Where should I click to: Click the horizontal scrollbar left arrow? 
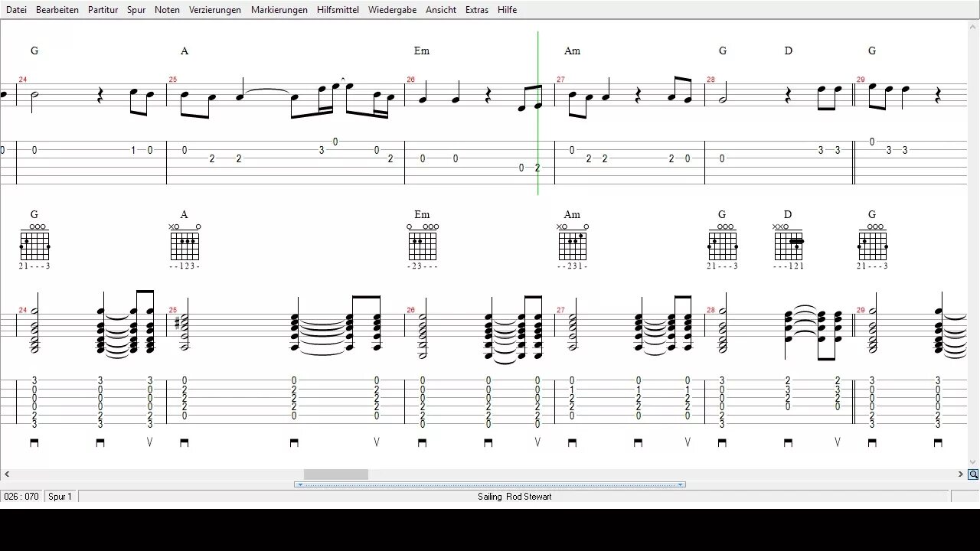coord(6,474)
